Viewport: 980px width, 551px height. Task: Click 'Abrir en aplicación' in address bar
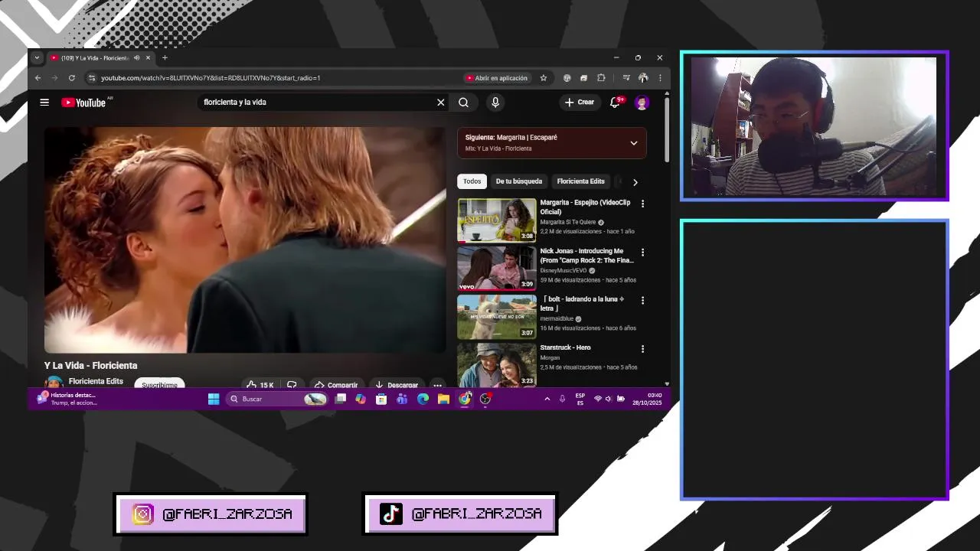[497, 78]
